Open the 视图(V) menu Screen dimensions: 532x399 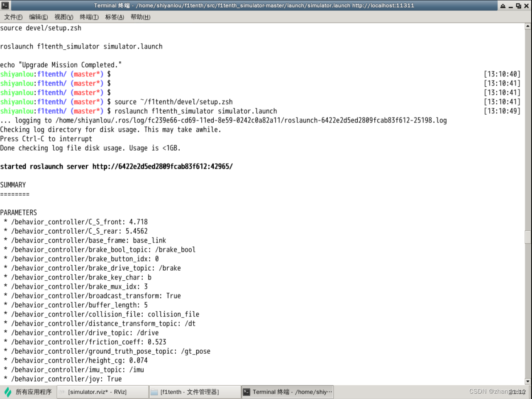[63, 17]
